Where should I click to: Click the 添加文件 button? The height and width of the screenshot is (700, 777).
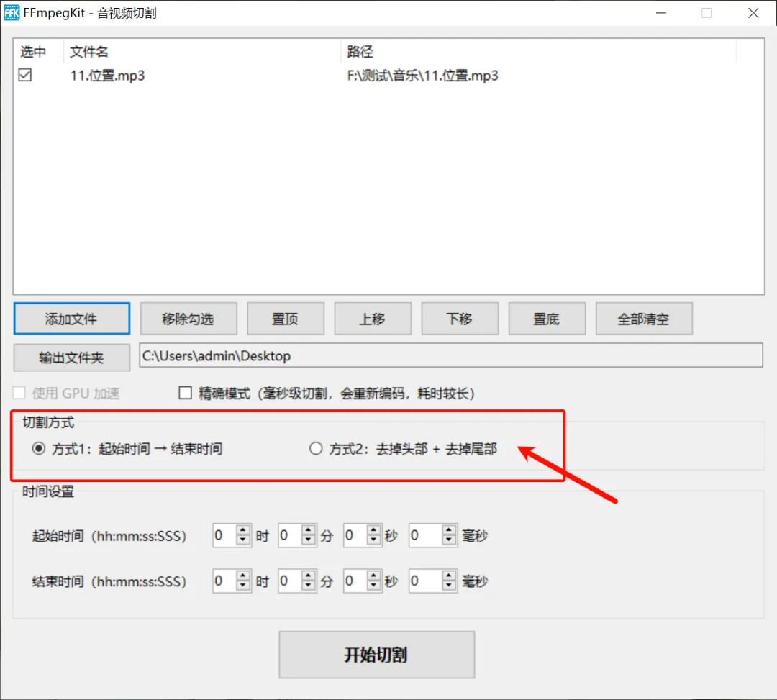pyautogui.click(x=72, y=319)
